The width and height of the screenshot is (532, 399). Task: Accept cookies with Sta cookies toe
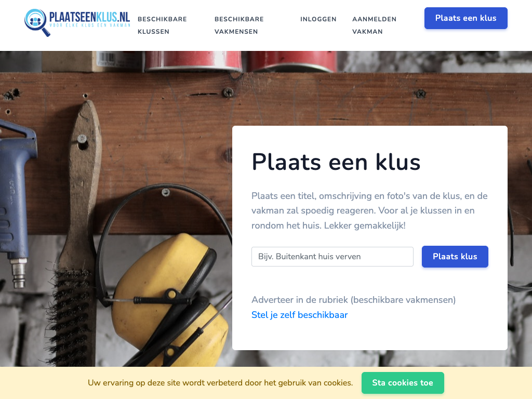coord(403,383)
